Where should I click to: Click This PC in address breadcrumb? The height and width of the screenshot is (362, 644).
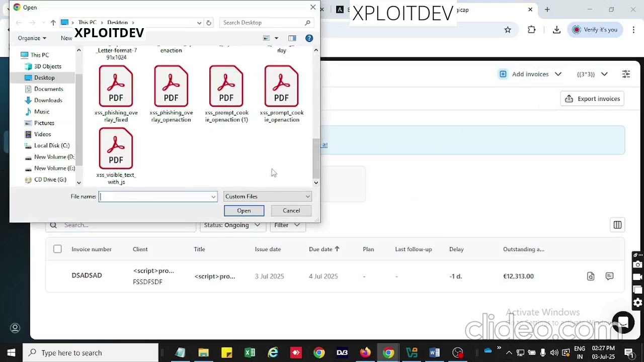click(x=87, y=23)
